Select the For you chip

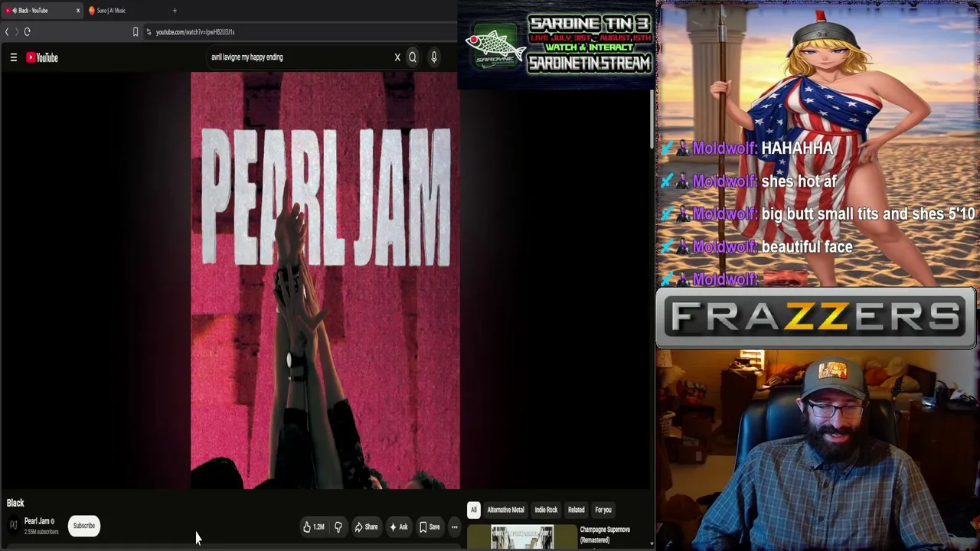click(603, 510)
